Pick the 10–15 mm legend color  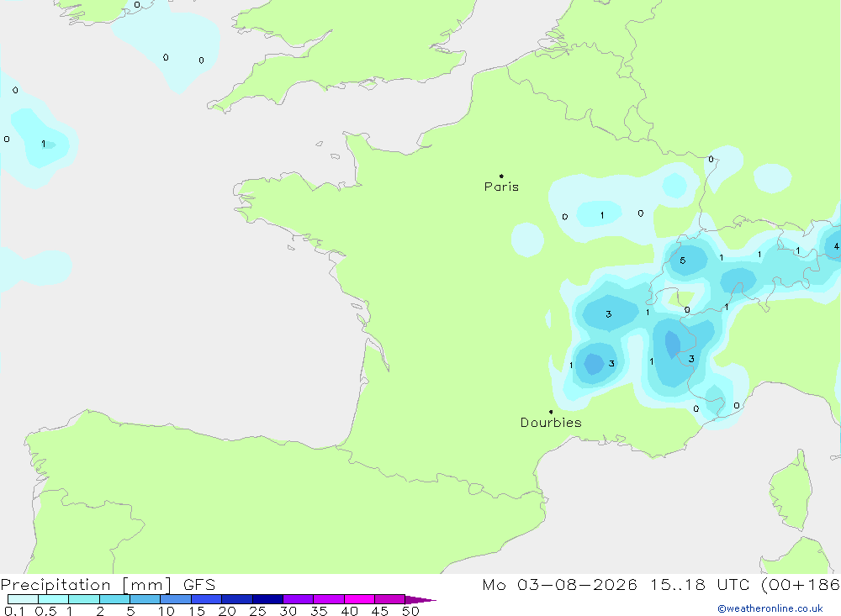[176, 599]
